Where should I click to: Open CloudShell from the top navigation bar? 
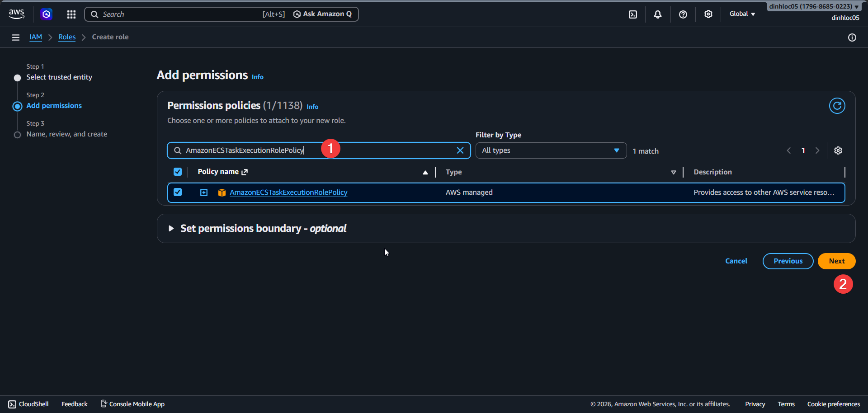pos(632,14)
